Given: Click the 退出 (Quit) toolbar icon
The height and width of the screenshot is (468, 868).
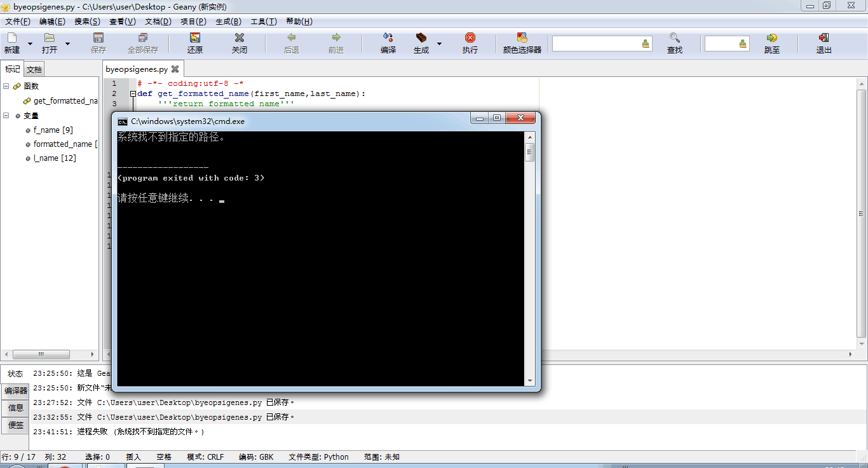Looking at the screenshot, I should pos(824,38).
